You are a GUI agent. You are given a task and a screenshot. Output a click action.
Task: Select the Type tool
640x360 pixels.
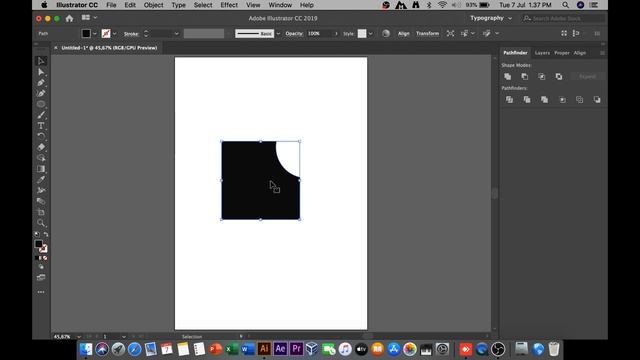tap(41, 126)
